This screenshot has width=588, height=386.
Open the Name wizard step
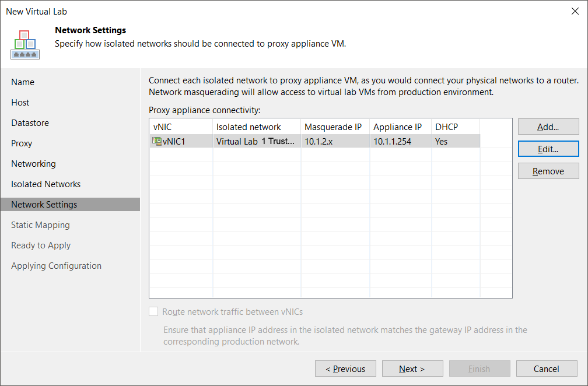pyautogui.click(x=23, y=82)
